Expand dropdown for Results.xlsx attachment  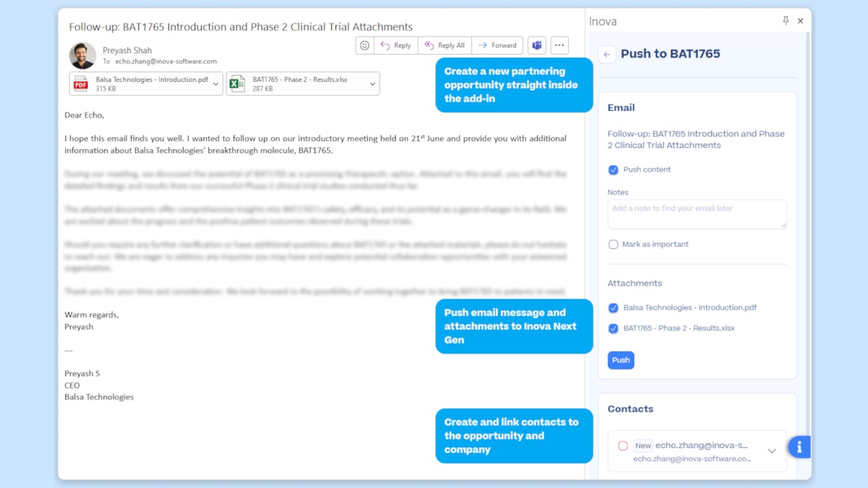[372, 84]
